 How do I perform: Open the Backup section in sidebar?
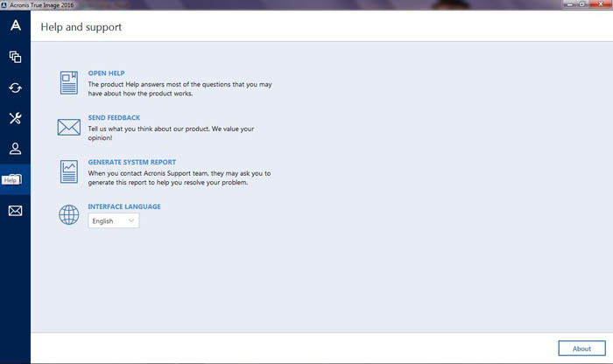pyautogui.click(x=15, y=57)
